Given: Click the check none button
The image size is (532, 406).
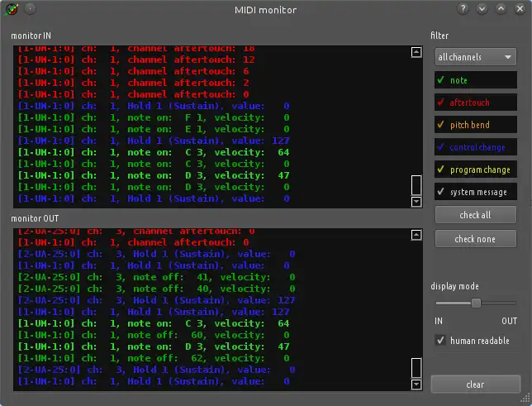Looking at the screenshot, I should [476, 239].
